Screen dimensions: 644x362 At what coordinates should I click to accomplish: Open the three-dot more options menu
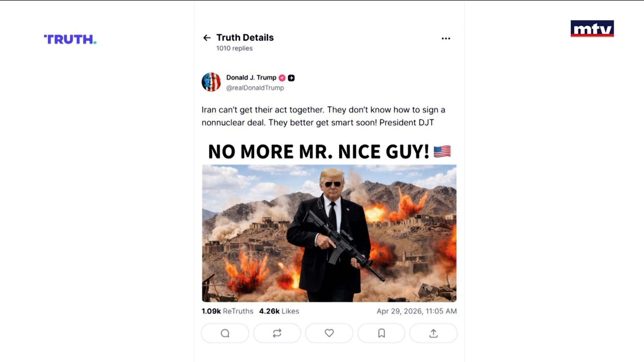point(446,39)
